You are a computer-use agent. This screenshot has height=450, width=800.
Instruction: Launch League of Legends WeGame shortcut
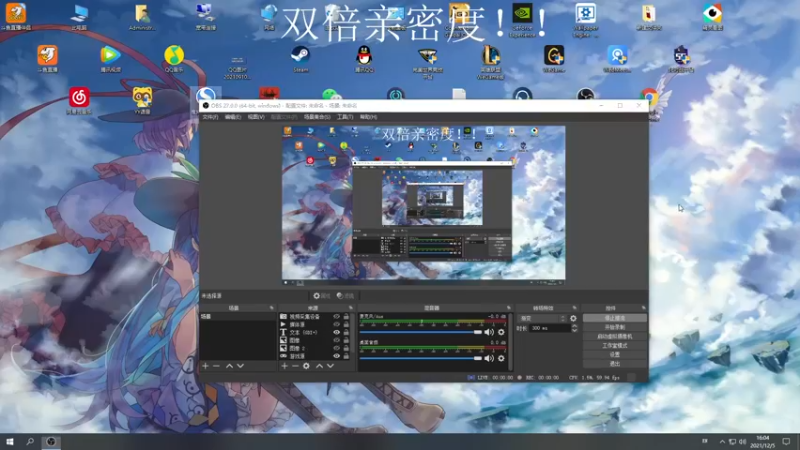[490, 60]
